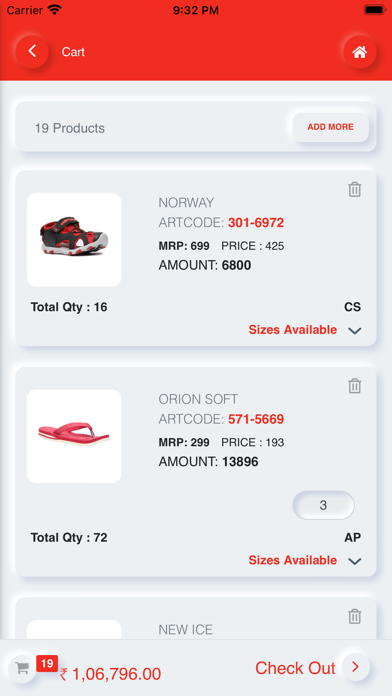Expand Sizes Available chevron for ORION SOFT
Viewport: 392px width, 696px height.
[355, 561]
